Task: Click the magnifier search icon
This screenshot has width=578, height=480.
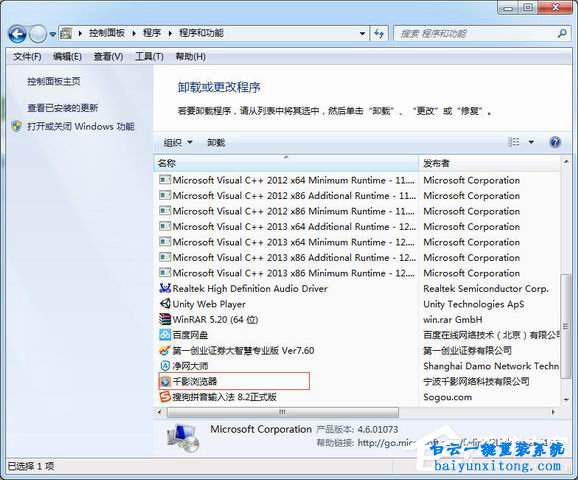Action: click(x=562, y=34)
